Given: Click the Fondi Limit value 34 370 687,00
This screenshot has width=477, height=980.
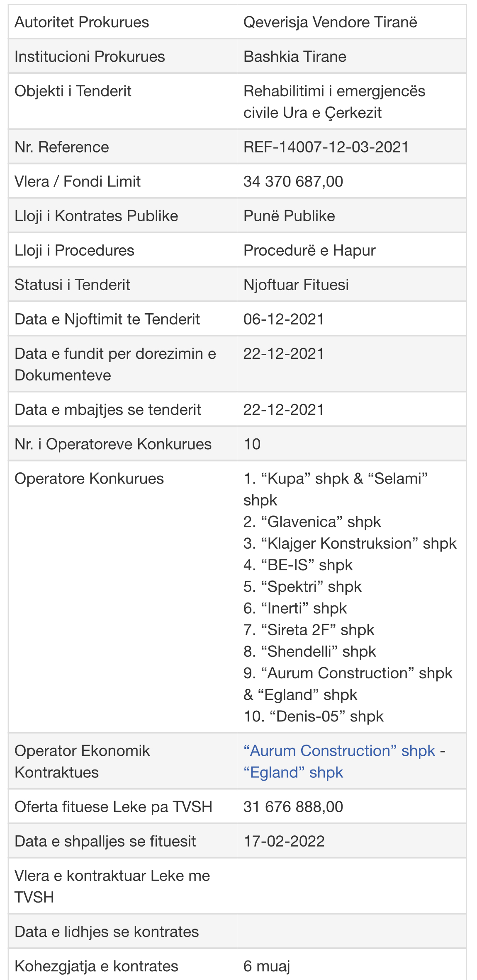Looking at the screenshot, I should [x=293, y=181].
